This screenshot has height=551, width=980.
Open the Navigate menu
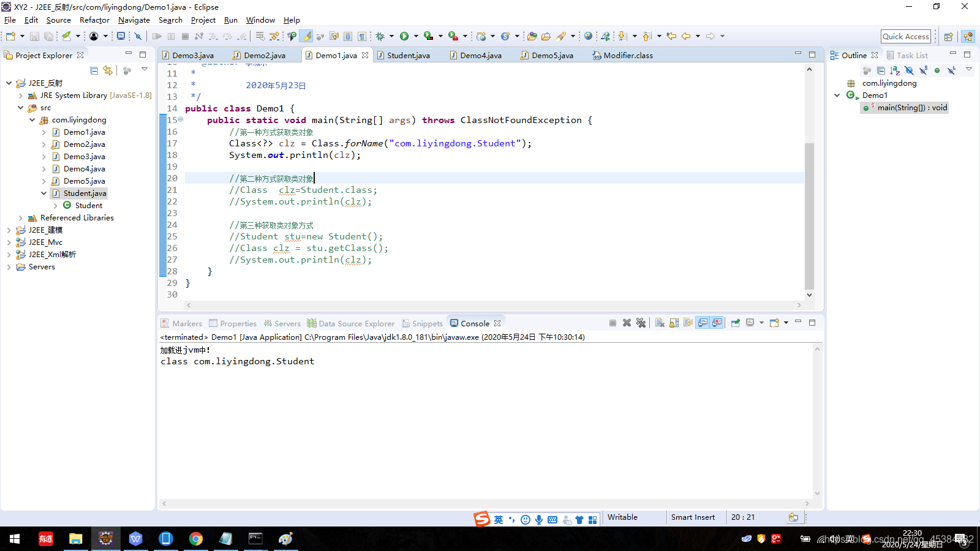coord(134,20)
